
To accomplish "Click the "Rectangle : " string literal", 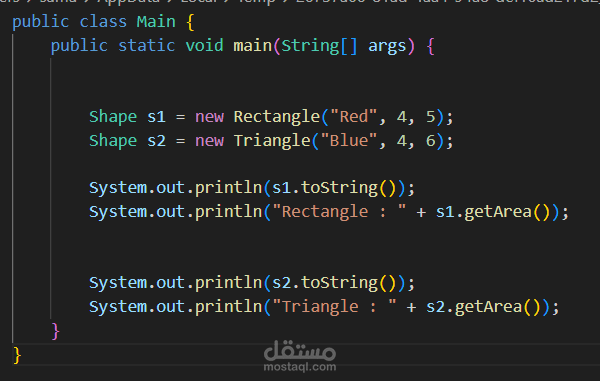I will 339,212.
